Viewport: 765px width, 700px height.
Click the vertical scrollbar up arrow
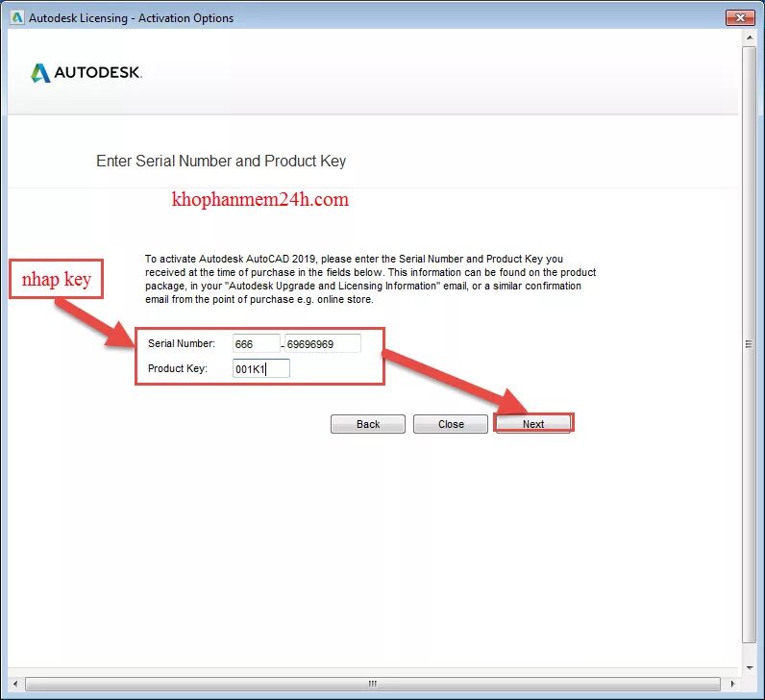(x=750, y=37)
